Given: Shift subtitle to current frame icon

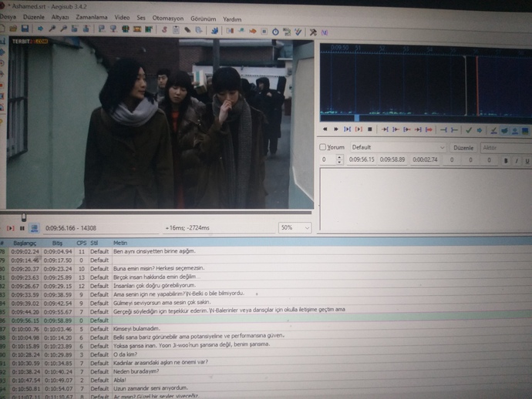Looking at the screenshot, I should [149, 29].
